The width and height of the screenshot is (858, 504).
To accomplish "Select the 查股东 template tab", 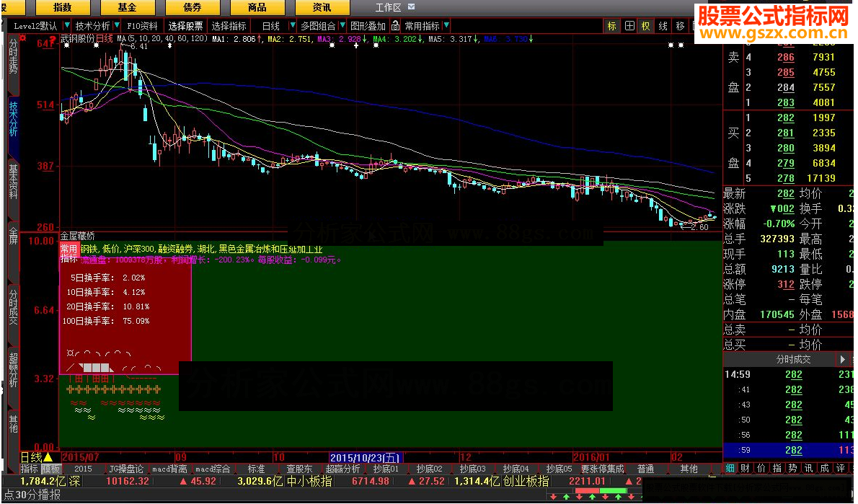I will click(x=299, y=469).
